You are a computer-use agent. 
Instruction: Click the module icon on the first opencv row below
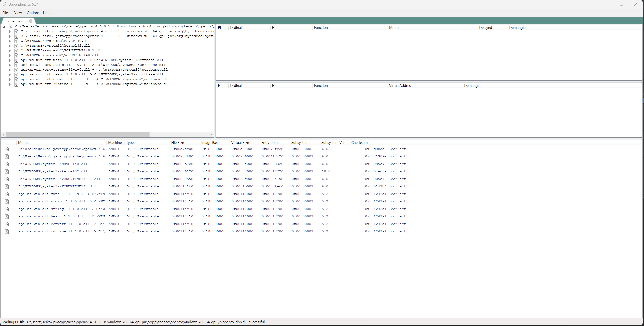[x=7, y=149]
